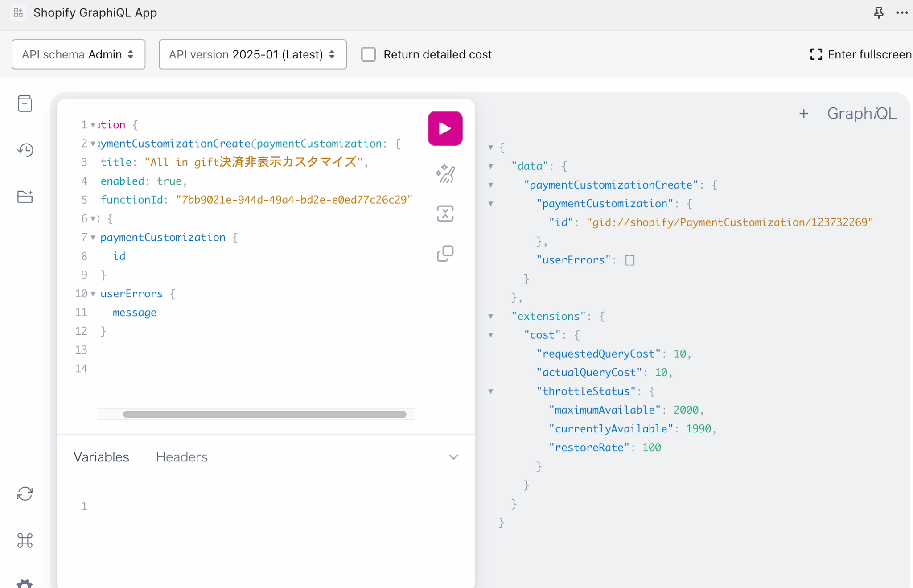Copy the query using the copy icon
The width and height of the screenshot is (913, 588).
[445, 254]
